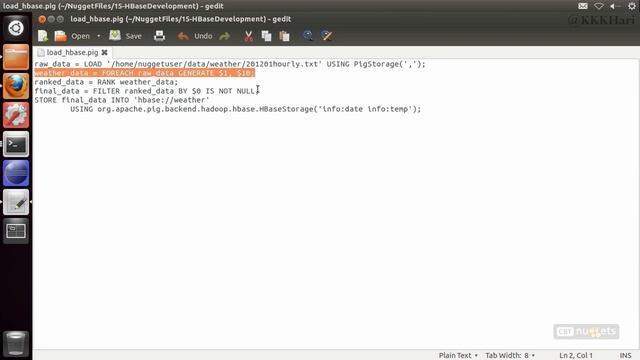The image size is (640, 360).
Task: Click Ln 2, Col 1 status text
Action: 576,355
